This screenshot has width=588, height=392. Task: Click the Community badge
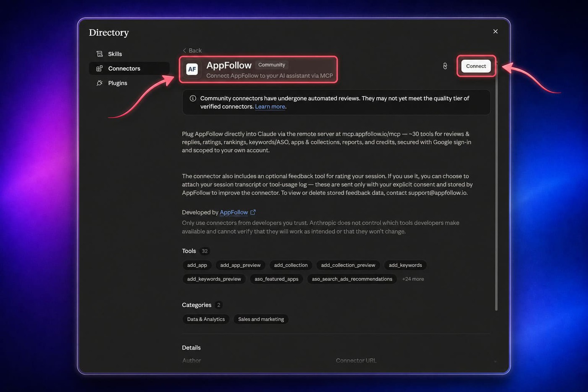(271, 65)
